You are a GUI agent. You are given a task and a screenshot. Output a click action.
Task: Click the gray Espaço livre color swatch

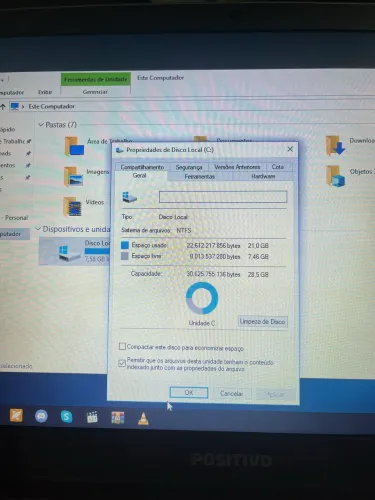coord(125,256)
